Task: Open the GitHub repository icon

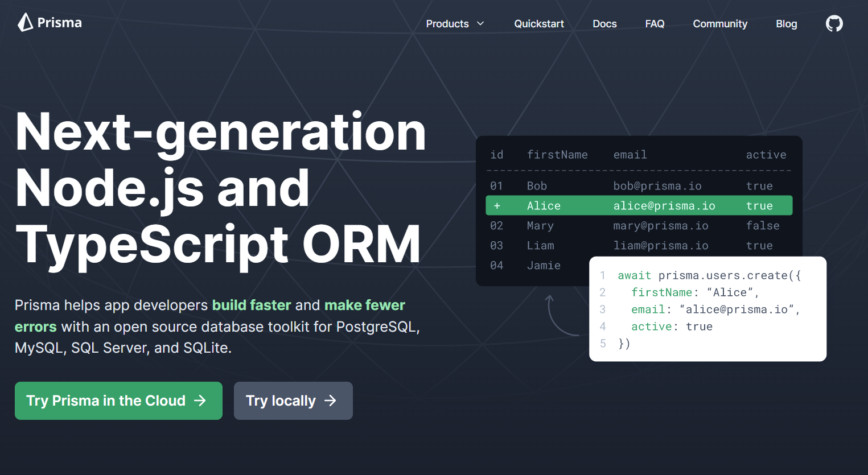Action: point(834,23)
